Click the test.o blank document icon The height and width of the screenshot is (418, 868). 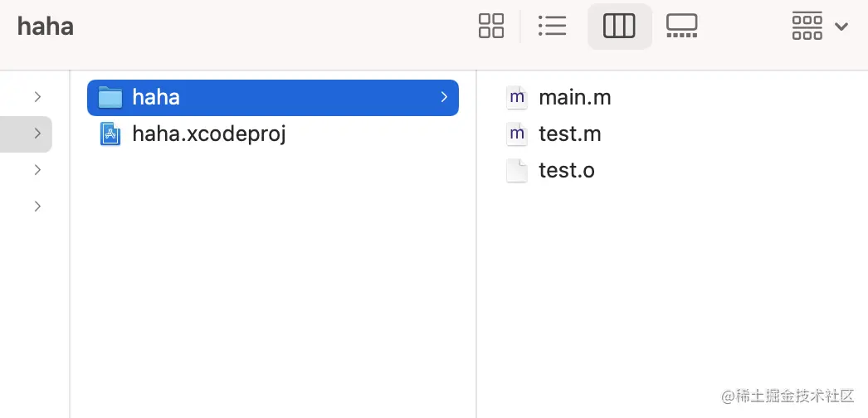click(x=517, y=171)
